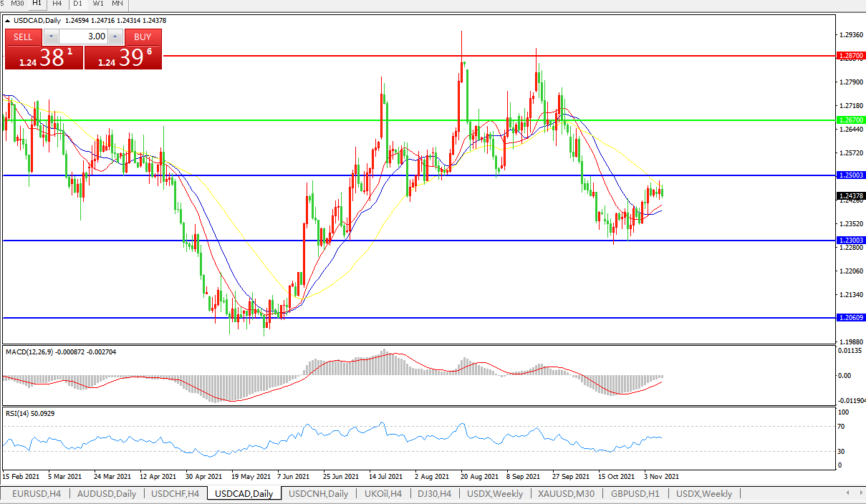Edit the 3.00 volume field
The height and width of the screenshot is (504, 866).
83,37
